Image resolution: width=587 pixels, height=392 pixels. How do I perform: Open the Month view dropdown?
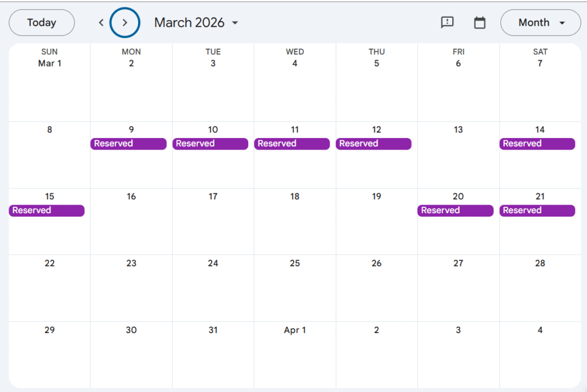(541, 23)
